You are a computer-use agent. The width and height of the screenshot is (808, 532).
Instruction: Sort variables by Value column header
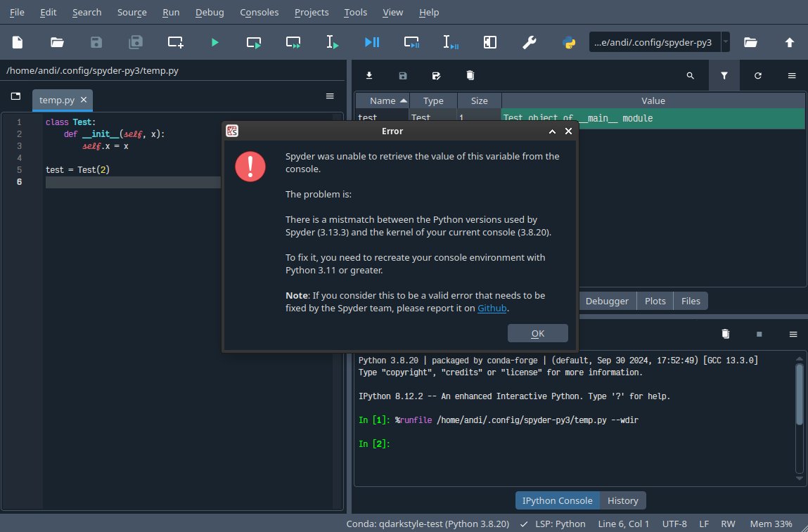point(653,100)
